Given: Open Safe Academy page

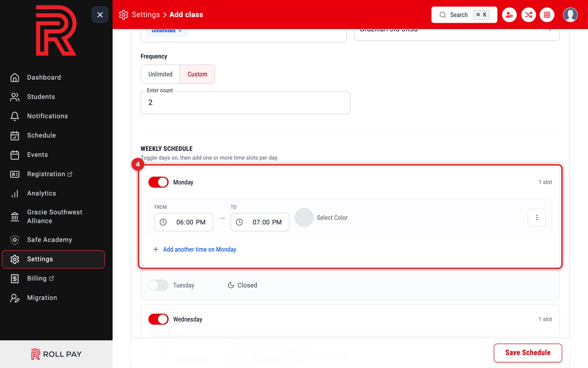Looking at the screenshot, I should click(50, 240).
